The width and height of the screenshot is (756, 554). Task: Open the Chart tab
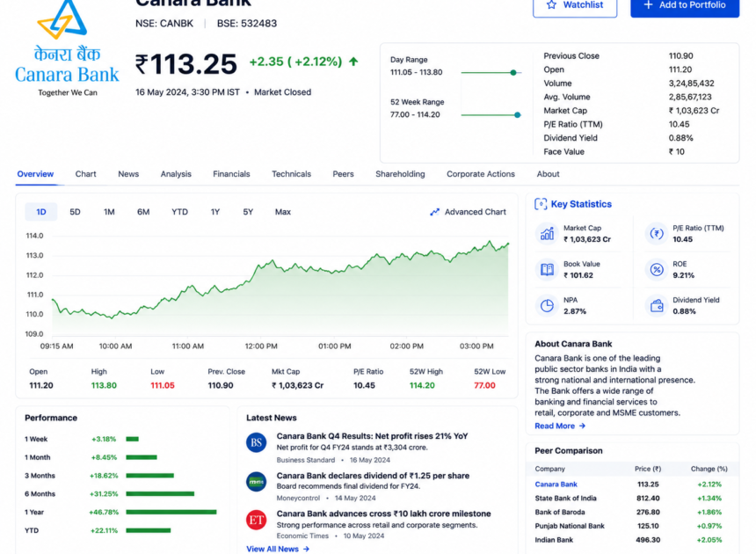point(85,174)
